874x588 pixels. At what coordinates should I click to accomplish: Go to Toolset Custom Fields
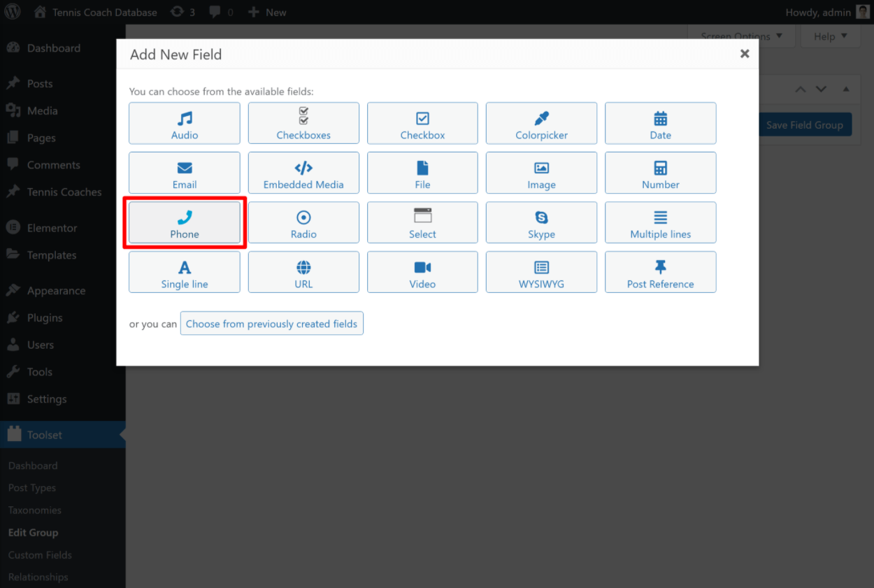[40, 555]
